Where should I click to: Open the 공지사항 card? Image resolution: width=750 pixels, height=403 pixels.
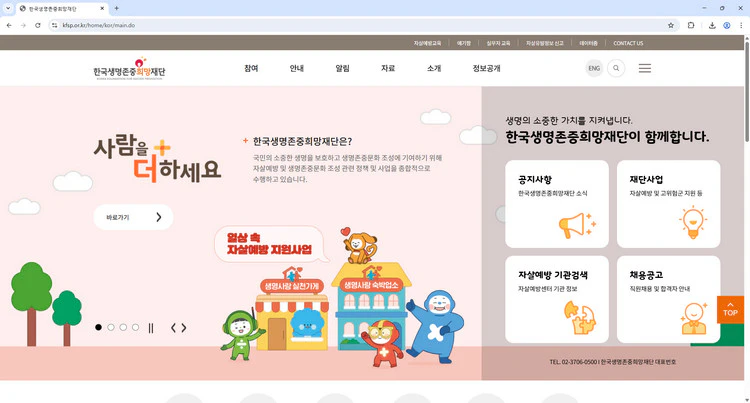point(557,204)
